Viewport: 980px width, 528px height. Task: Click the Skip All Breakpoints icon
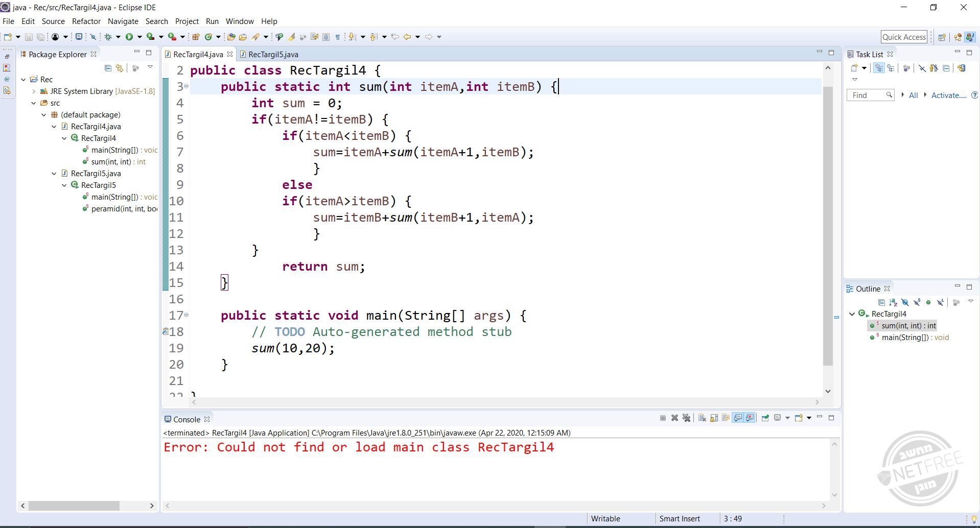coord(93,37)
